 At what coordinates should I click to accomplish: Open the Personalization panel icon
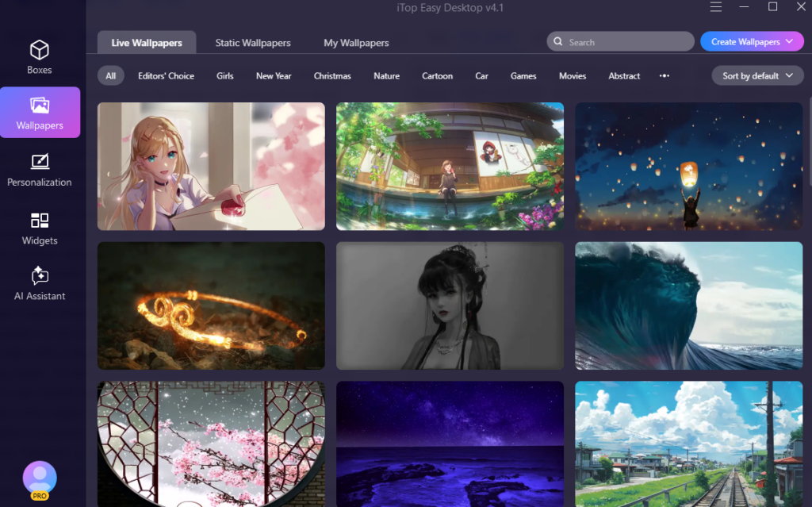(40, 162)
